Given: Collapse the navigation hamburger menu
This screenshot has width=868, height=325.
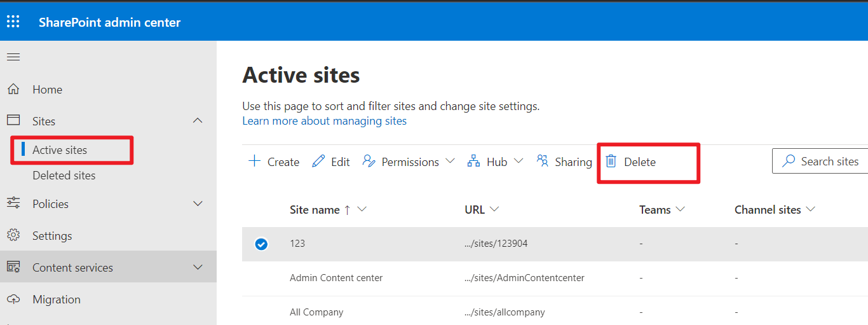Looking at the screenshot, I should pyautogui.click(x=13, y=57).
